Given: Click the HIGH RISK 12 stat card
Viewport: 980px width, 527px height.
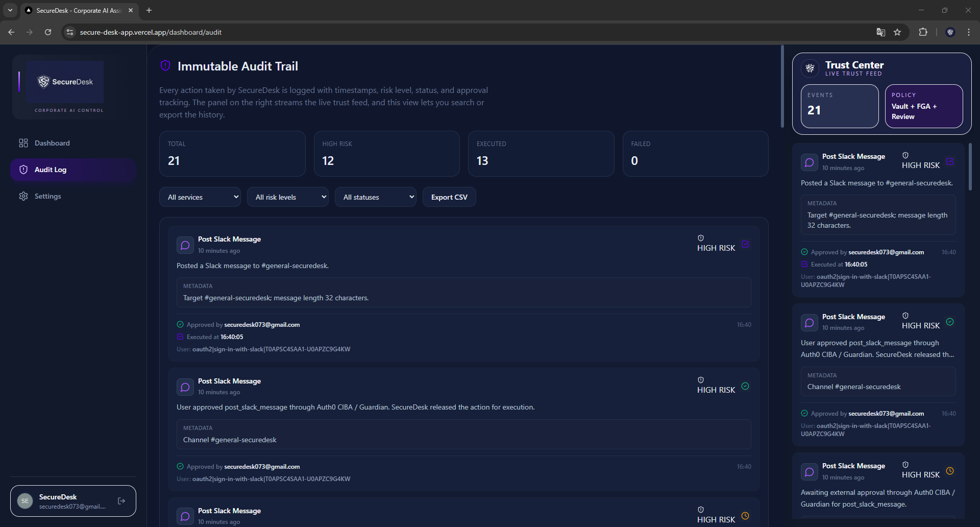Looking at the screenshot, I should [386, 154].
